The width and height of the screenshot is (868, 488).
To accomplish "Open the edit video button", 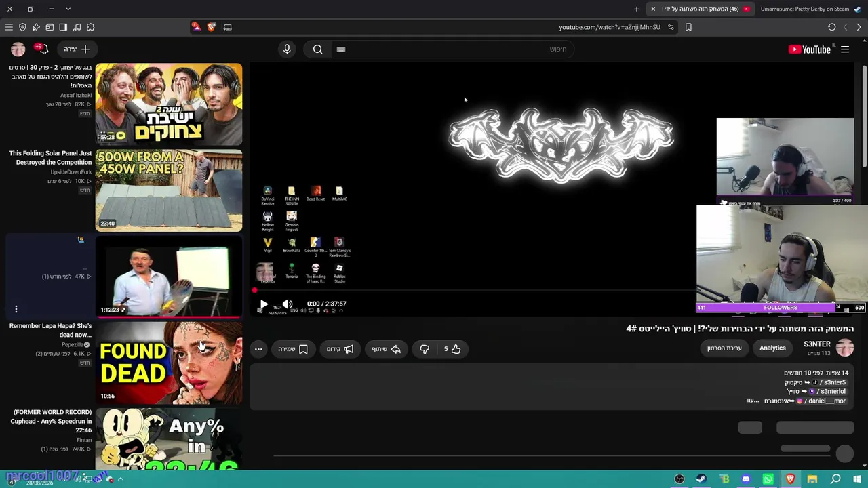I will point(724,348).
